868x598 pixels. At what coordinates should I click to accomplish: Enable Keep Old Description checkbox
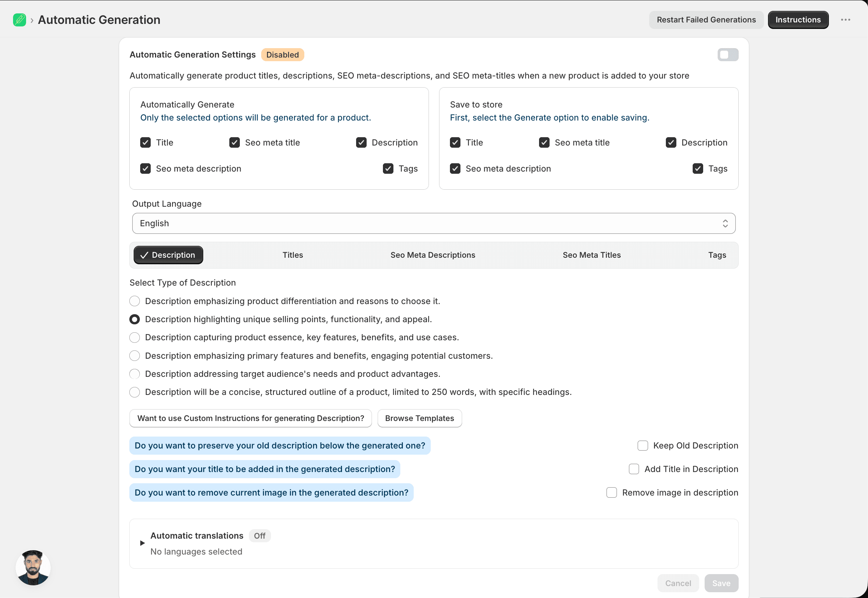[643, 446]
